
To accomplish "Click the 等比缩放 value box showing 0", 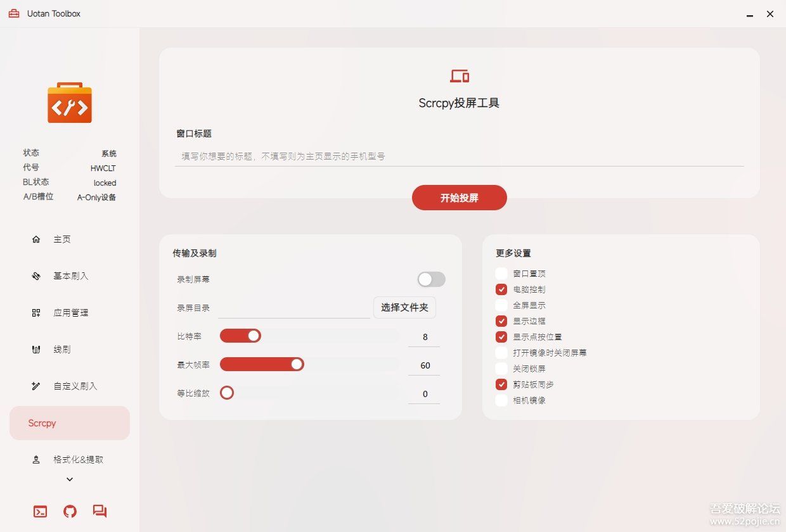I will pyautogui.click(x=425, y=394).
